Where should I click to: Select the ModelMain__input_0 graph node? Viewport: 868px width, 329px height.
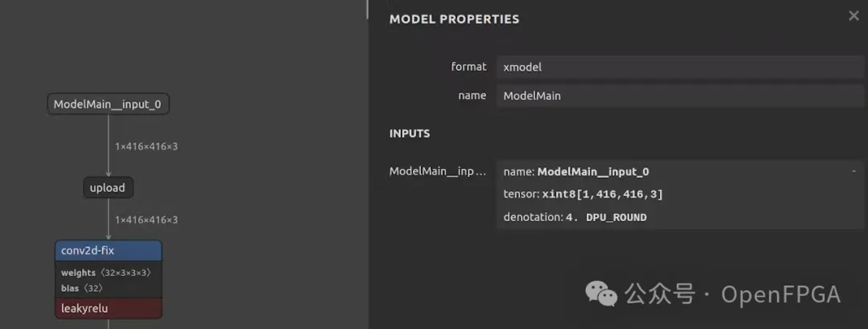coord(108,105)
